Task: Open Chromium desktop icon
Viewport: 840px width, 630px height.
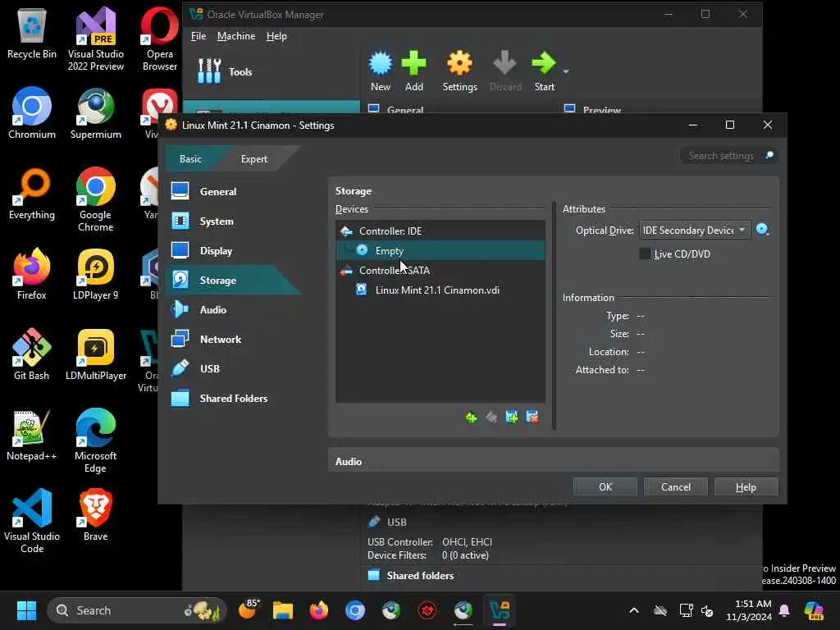Action: click(x=32, y=113)
